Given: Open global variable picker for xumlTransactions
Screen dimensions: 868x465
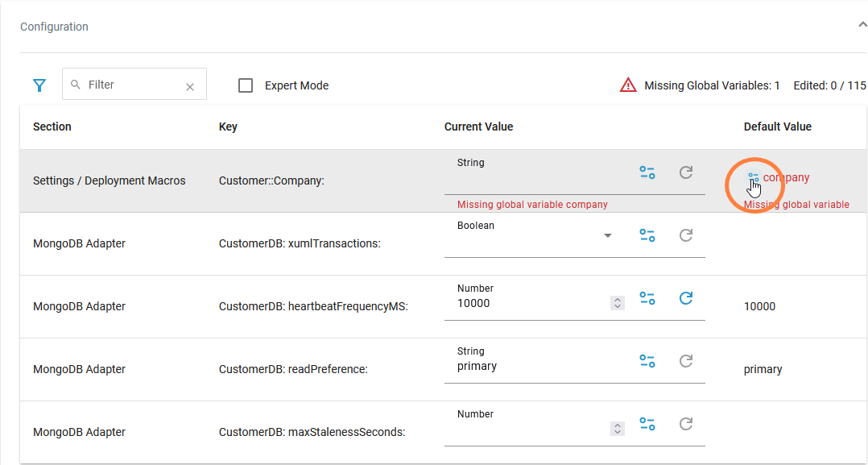Looking at the screenshot, I should pyautogui.click(x=647, y=235).
